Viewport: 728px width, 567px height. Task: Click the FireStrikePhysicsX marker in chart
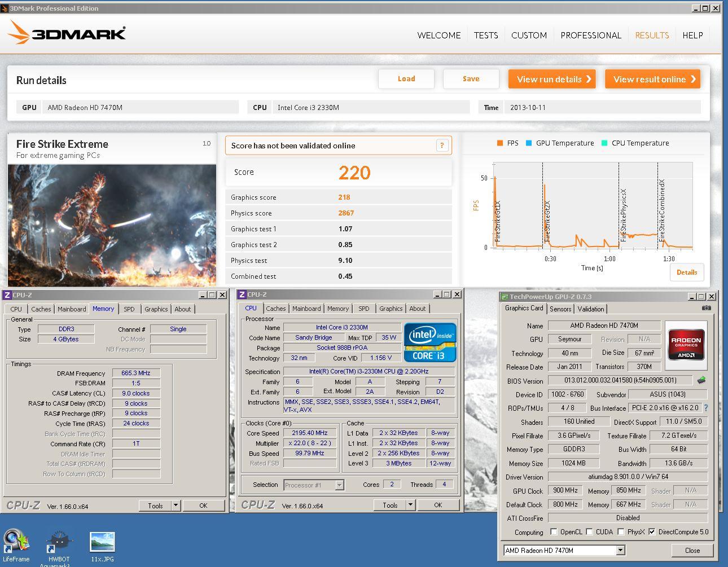pos(624,214)
